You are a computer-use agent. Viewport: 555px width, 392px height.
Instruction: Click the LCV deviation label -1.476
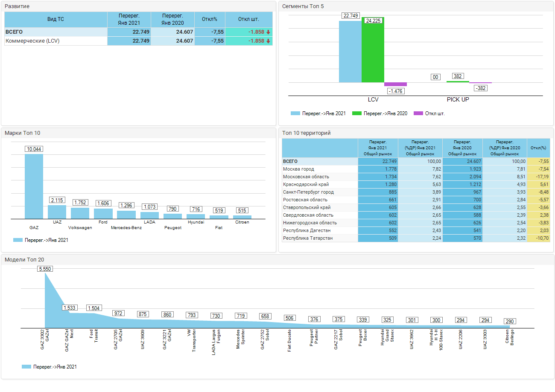point(396,91)
